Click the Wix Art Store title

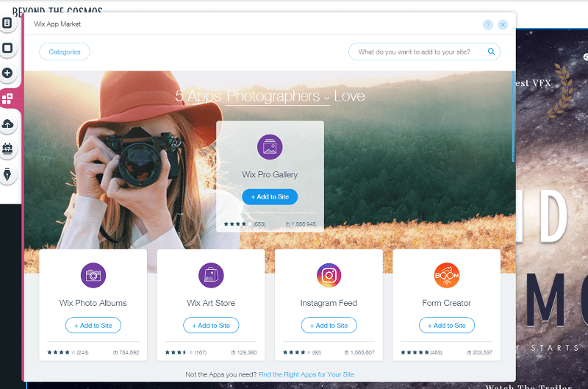coord(211,303)
